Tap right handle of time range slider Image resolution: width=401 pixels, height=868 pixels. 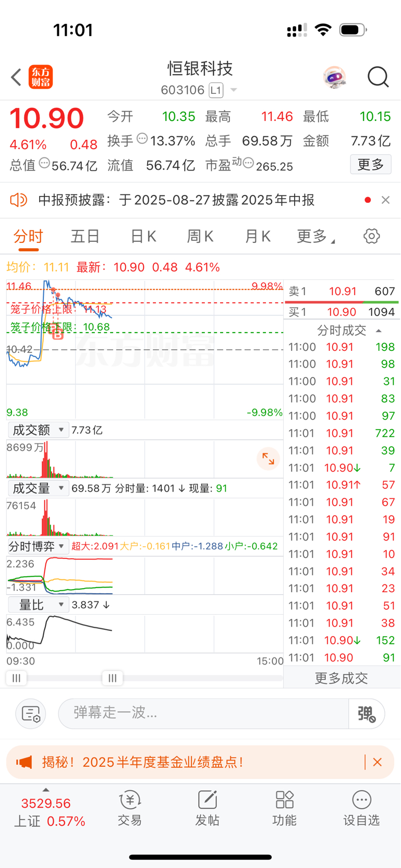[112, 678]
